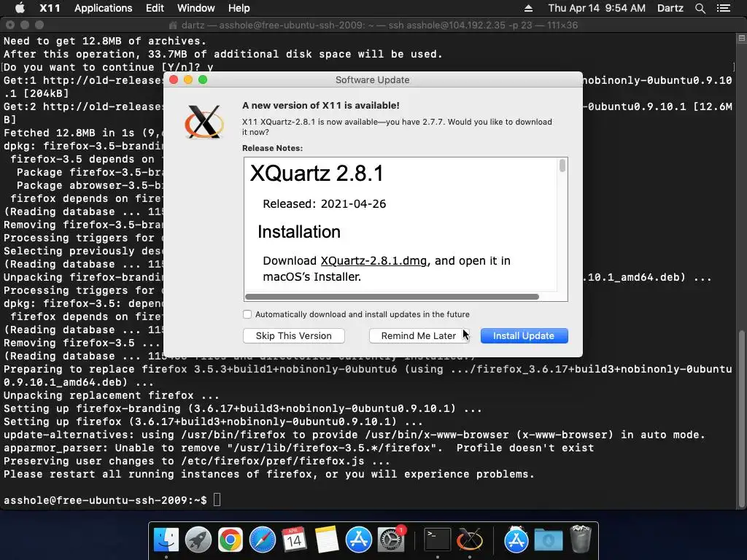The width and height of the screenshot is (747, 560).
Task: Click the heading 'A new version of X11 is available!'
Action: click(321, 105)
